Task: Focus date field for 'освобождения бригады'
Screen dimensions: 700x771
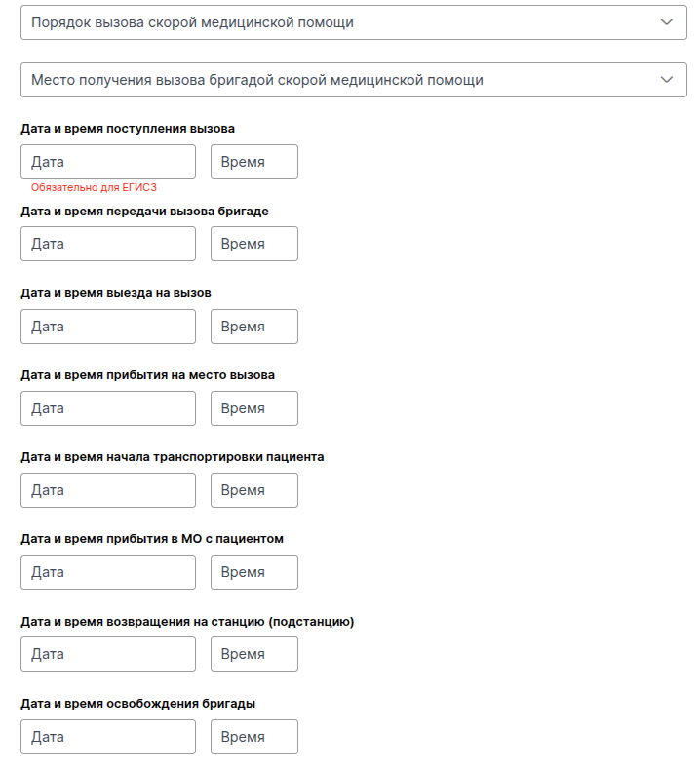Action: point(107,737)
